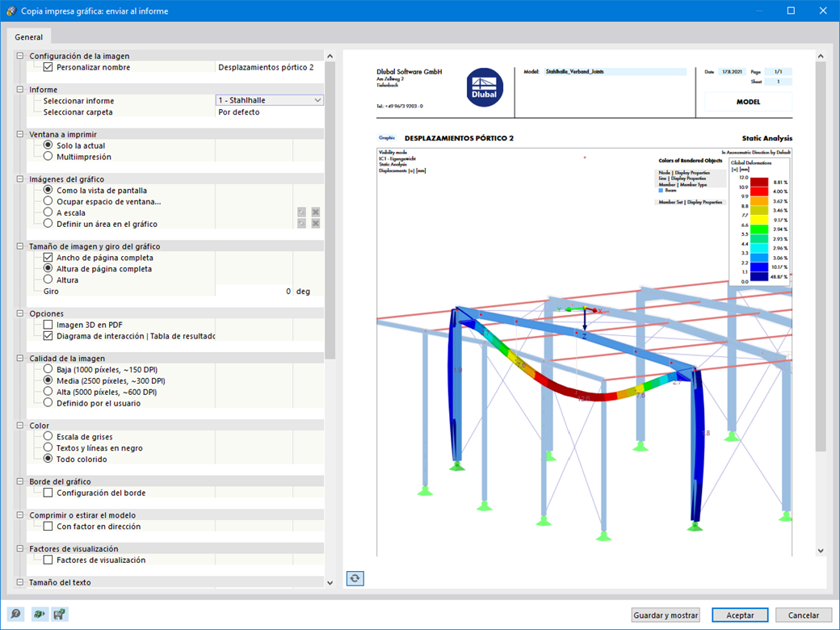The image size is (840, 630).
Task: Click the Aceptar button
Action: tap(740, 615)
